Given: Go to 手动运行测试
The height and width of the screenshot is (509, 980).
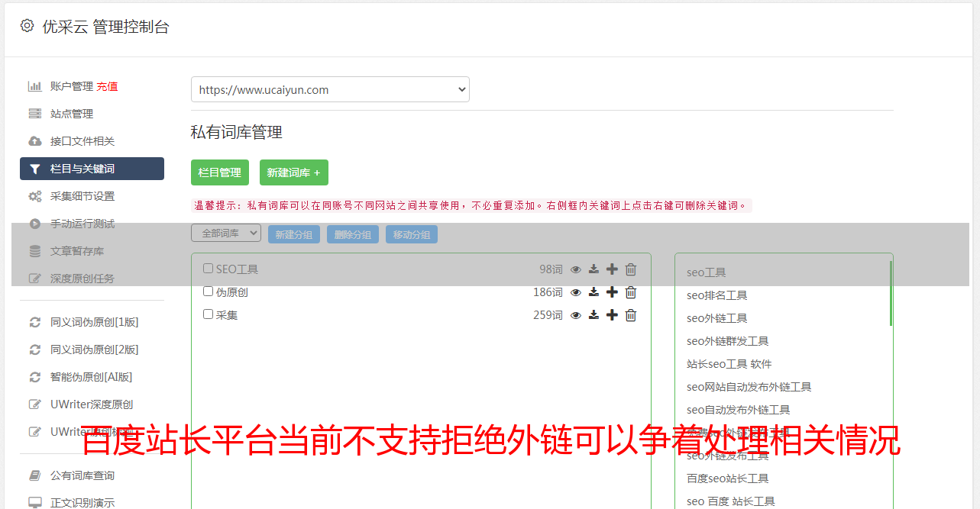Looking at the screenshot, I should coord(82,224).
